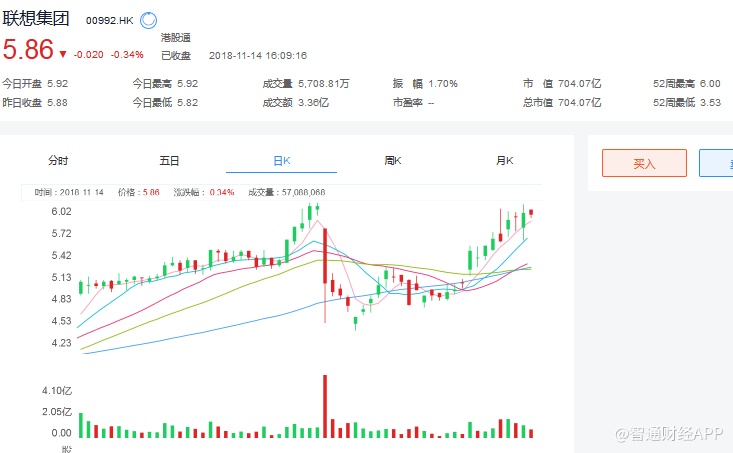Click the 5.86 current price figure
The height and width of the screenshot is (453, 733).
27,50
